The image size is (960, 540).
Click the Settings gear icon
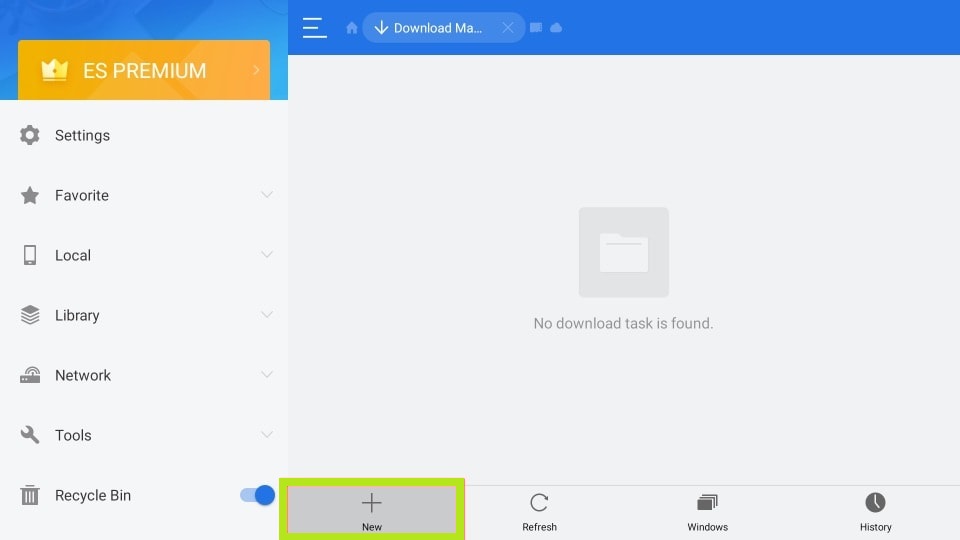click(29, 135)
